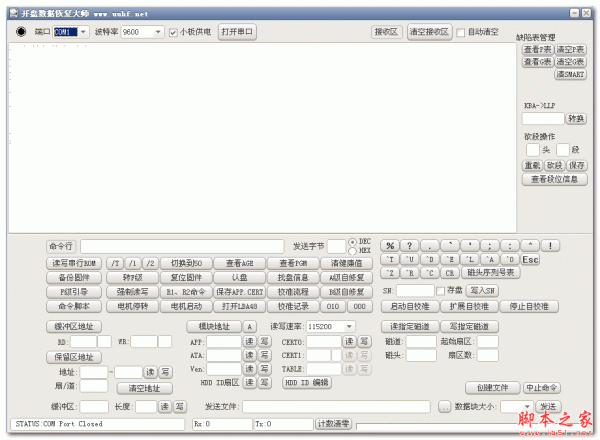This screenshot has width=600, height=440.
Task: Enable the 自动清空 checkbox
Action: pyautogui.click(x=461, y=33)
